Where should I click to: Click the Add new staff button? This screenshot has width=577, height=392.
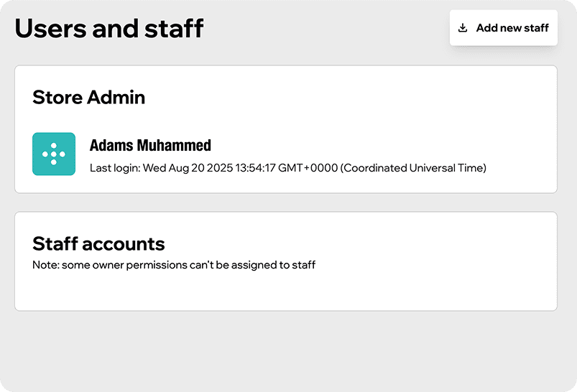pyautogui.click(x=504, y=28)
